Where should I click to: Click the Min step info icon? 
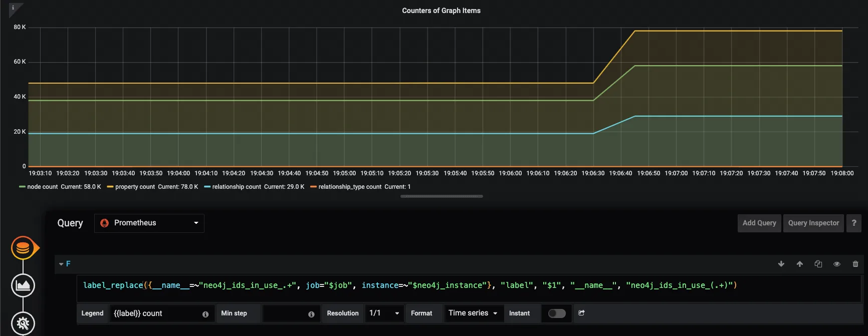tap(311, 314)
